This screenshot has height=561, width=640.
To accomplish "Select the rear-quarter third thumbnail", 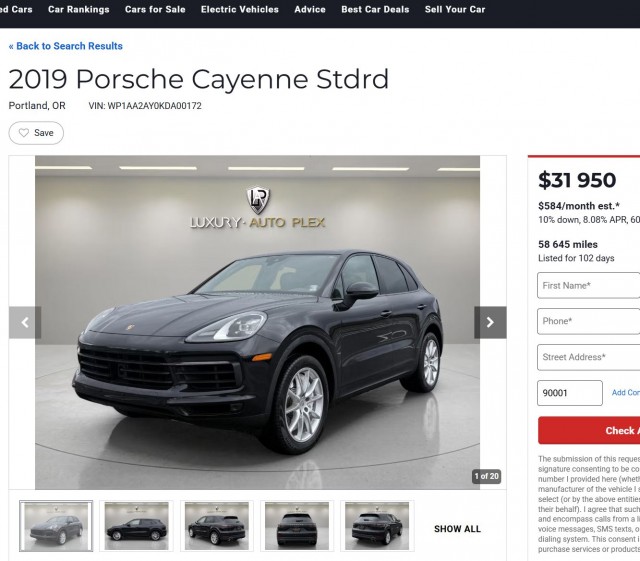I will (x=217, y=526).
